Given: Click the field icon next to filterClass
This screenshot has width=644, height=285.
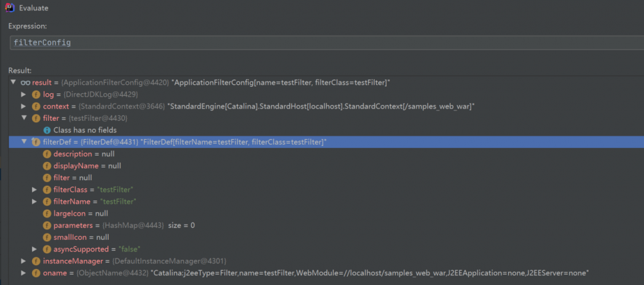Looking at the screenshot, I should tap(47, 189).
